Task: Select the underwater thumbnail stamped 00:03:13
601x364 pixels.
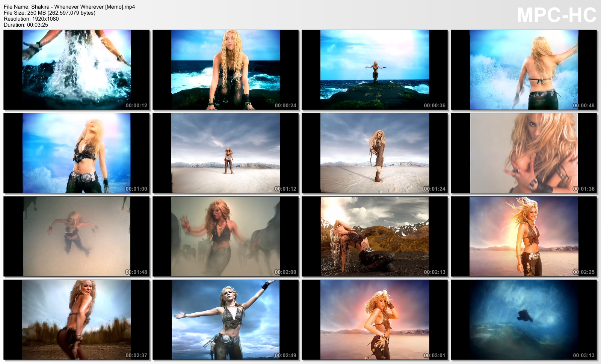Action: [x=524, y=320]
